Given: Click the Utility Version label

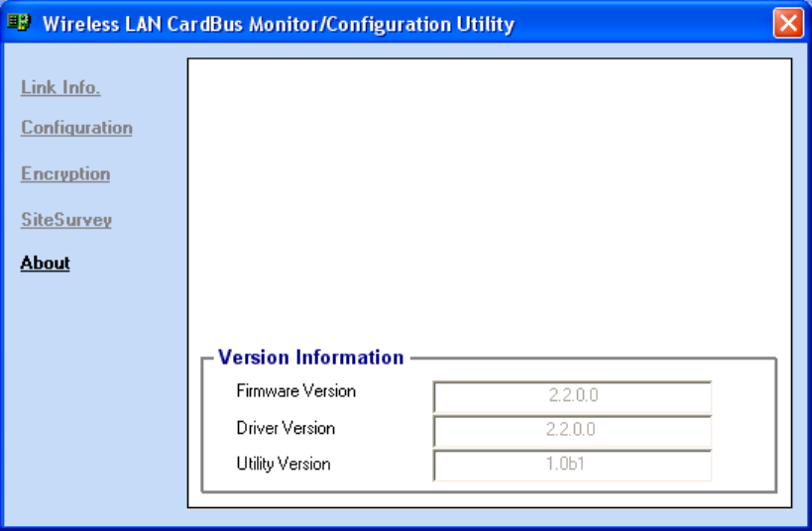Looking at the screenshot, I should click(284, 464).
